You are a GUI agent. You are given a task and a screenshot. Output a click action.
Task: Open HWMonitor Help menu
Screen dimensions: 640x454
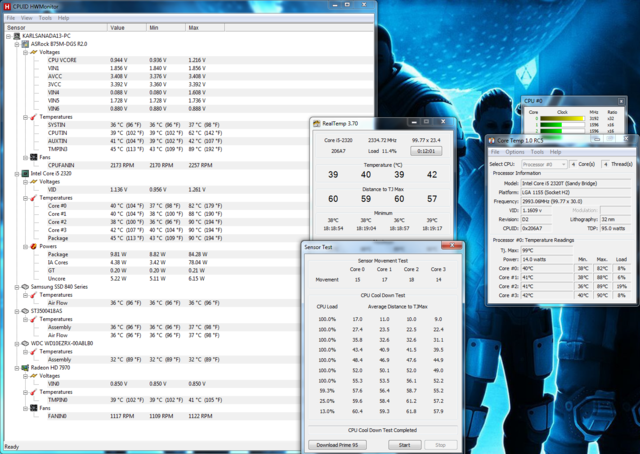63,18
